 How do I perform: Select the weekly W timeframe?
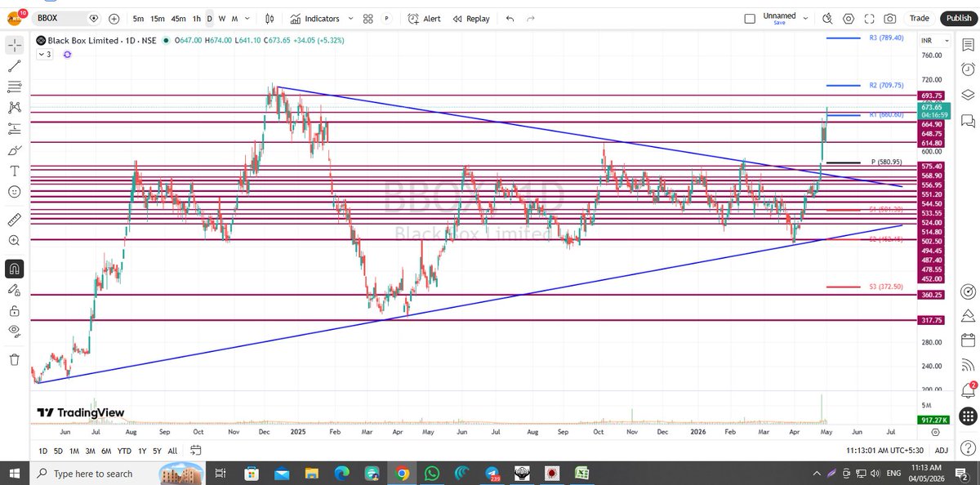pyautogui.click(x=222, y=18)
